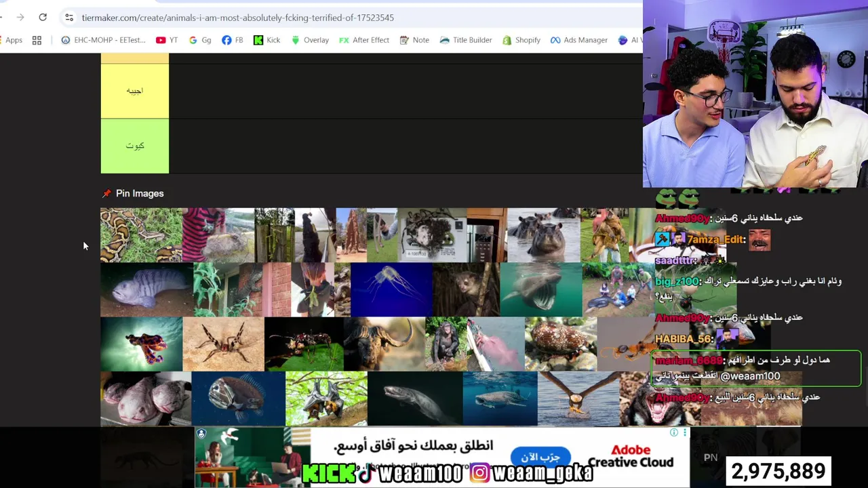Select the basking shark image
Screen dimensions: 868x488
(x=541, y=289)
